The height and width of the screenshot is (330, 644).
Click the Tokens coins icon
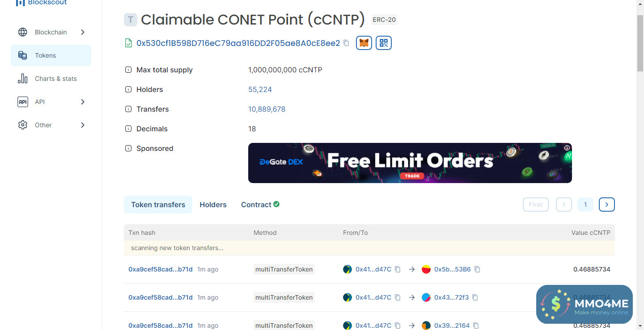pyautogui.click(x=22, y=55)
